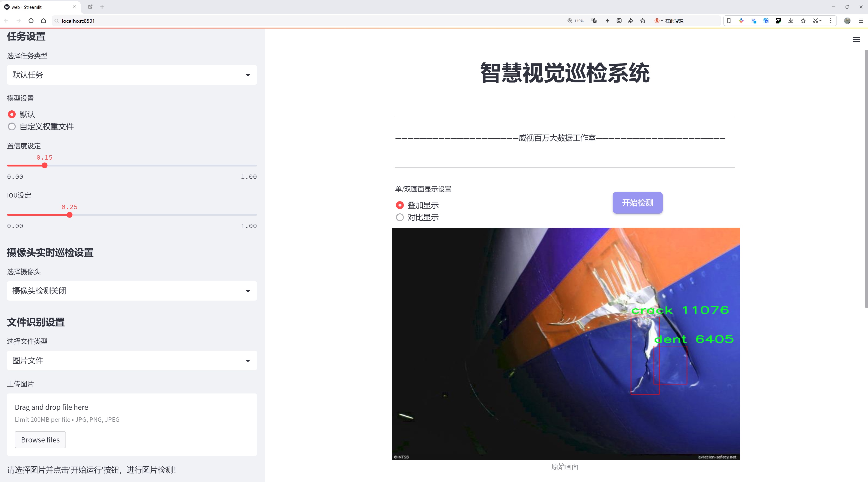The image size is (868, 482).
Task: Select the 默认 model radio button
Action: pos(12,114)
